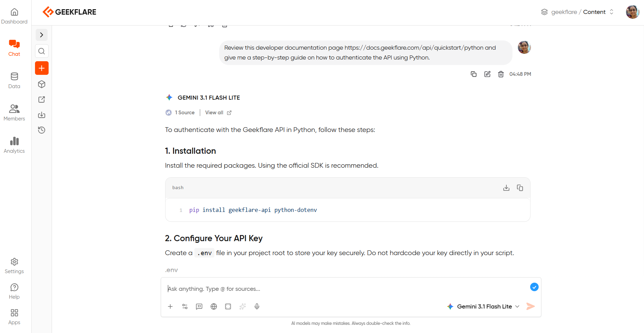Image resolution: width=644 pixels, height=333 pixels.
Task: Open the cube models icon
Action: pos(42,84)
